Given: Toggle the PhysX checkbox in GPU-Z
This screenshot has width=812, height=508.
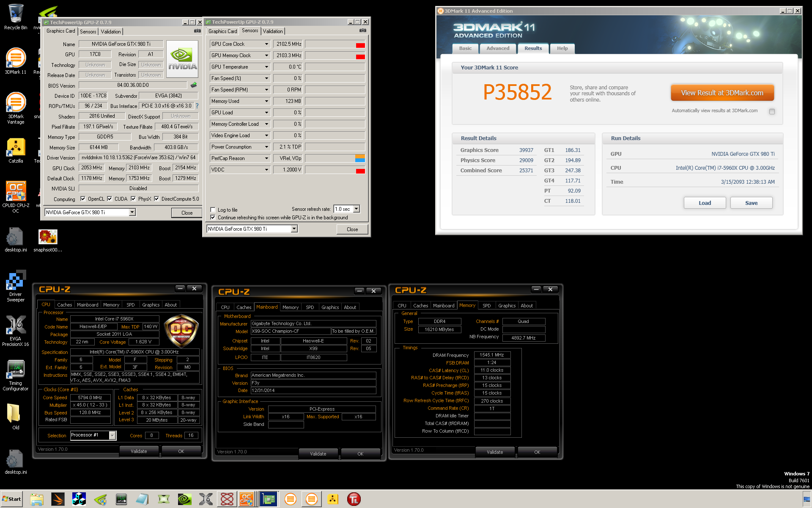Looking at the screenshot, I should coord(133,199).
